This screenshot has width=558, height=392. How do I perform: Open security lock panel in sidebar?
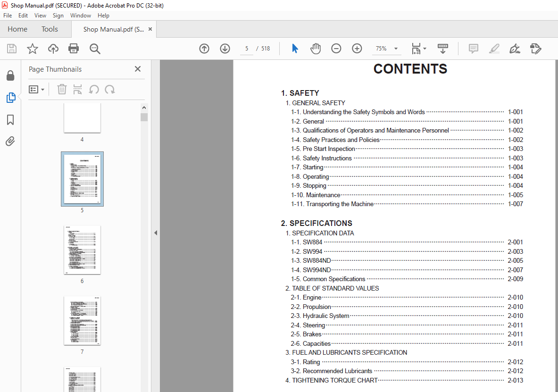[10, 75]
